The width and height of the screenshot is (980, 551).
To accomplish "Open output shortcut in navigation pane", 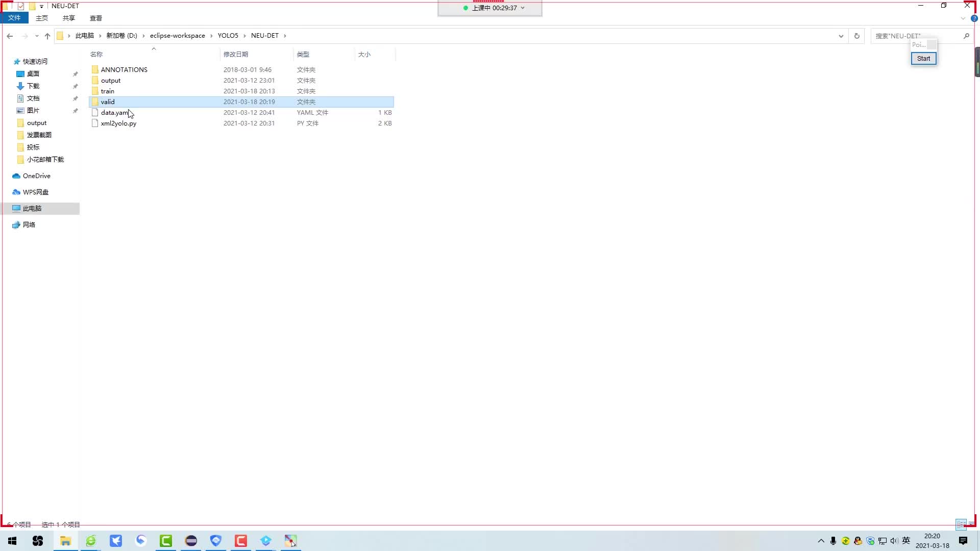I will [x=37, y=123].
